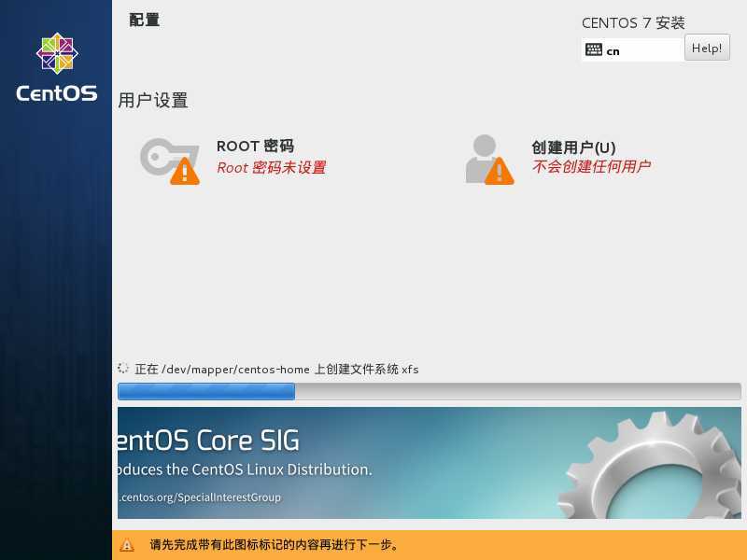Click the installation progress bar
The image size is (747, 560).
pyautogui.click(x=430, y=391)
